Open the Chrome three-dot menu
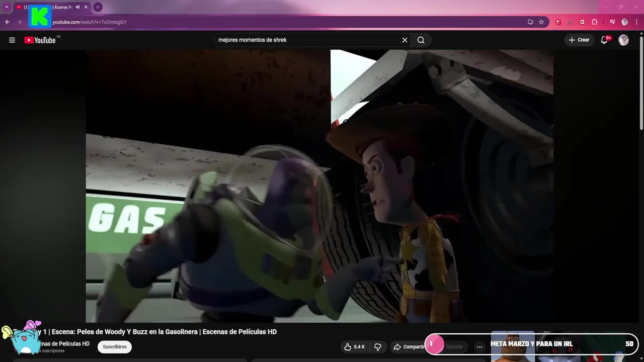This screenshot has height=362, width=644. pyautogui.click(x=636, y=22)
